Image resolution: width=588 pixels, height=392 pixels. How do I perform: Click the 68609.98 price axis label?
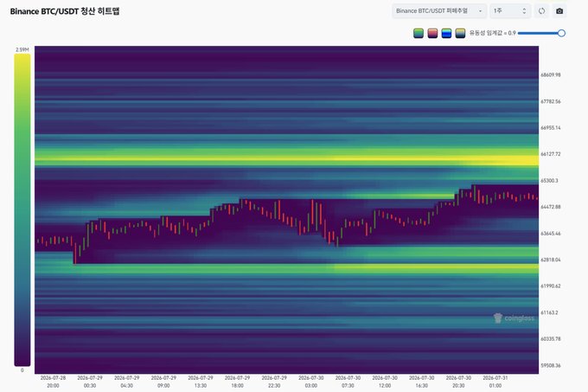(x=551, y=75)
